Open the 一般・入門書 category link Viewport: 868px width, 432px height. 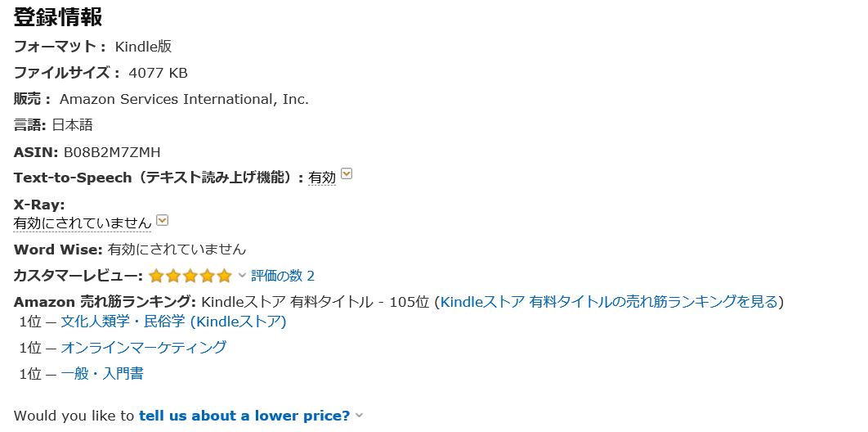(x=102, y=373)
